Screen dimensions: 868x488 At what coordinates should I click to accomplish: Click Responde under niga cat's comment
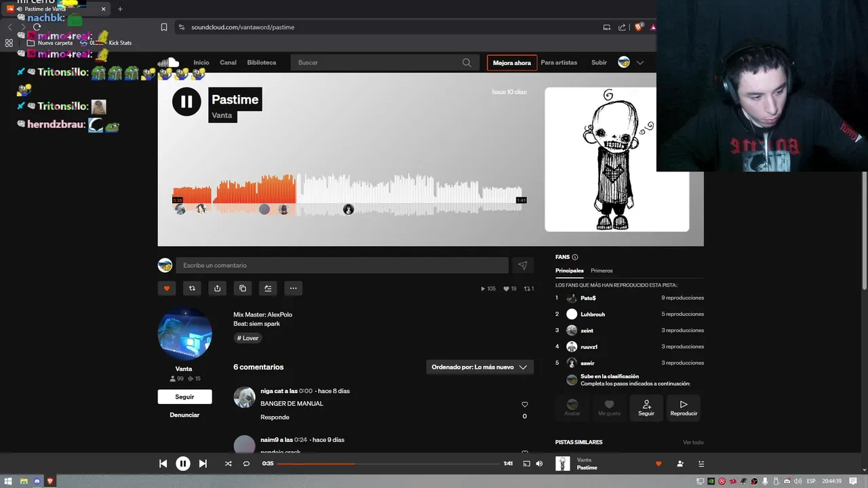(275, 417)
